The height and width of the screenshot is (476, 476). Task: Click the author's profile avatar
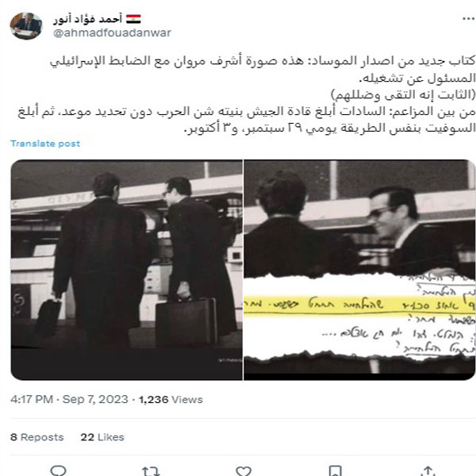26,26
